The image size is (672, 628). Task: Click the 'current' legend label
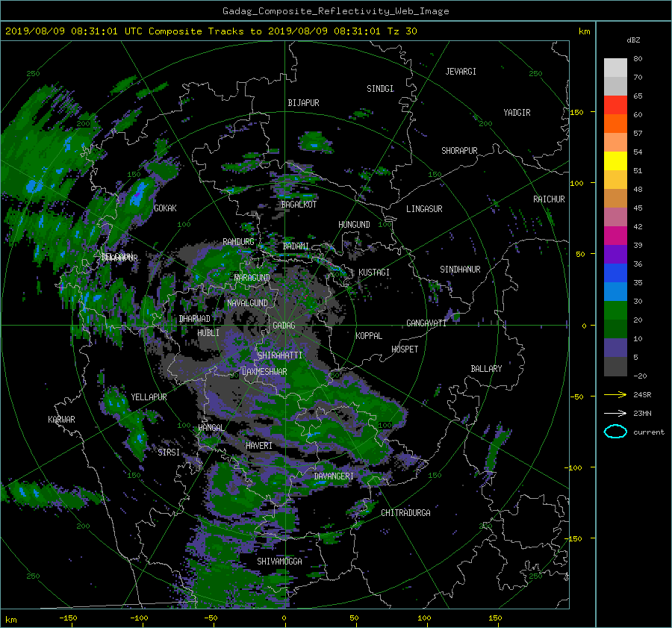(649, 432)
